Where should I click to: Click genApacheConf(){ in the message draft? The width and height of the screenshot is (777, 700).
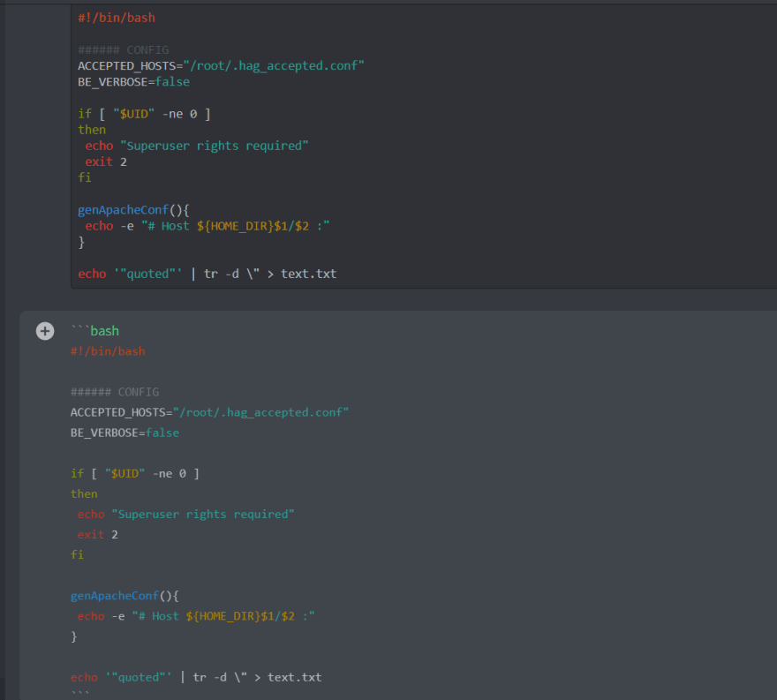pos(124,596)
